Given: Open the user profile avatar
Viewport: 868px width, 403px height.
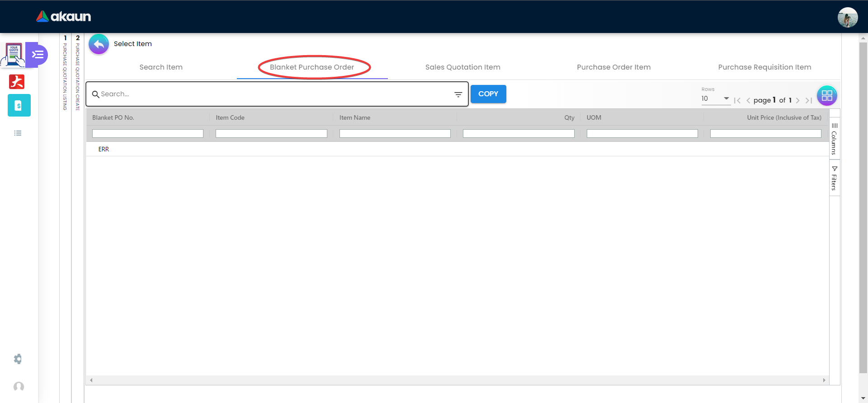Looking at the screenshot, I should click(848, 18).
